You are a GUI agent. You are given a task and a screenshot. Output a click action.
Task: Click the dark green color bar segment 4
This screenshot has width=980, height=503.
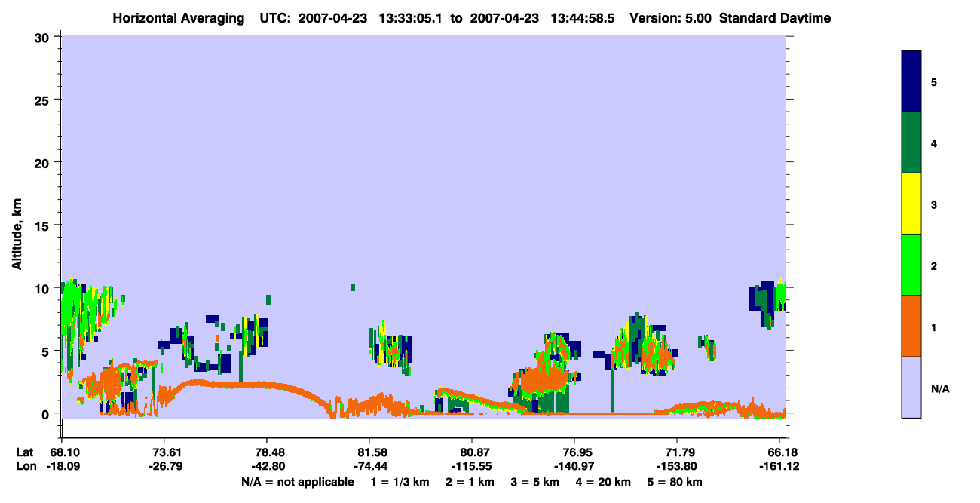[911, 143]
